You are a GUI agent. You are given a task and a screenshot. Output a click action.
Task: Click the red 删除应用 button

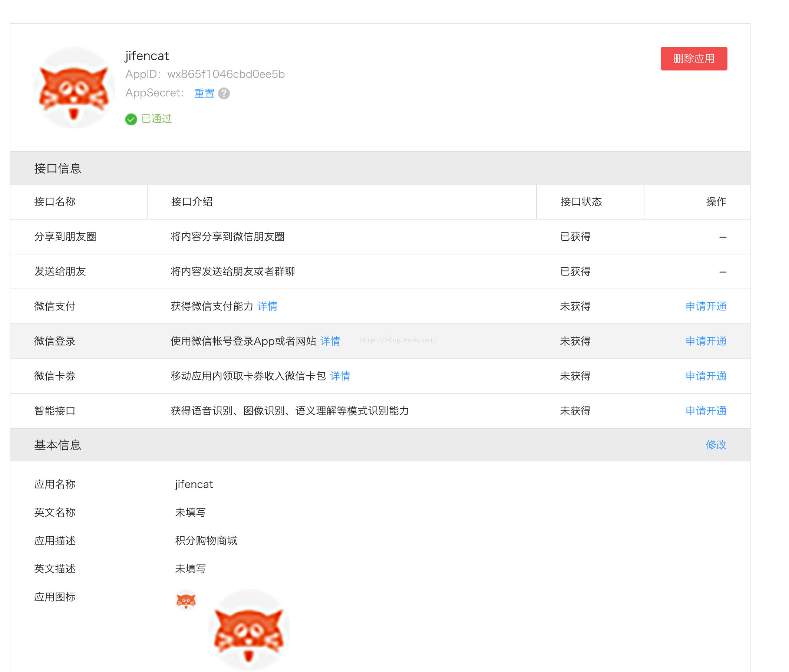(694, 59)
